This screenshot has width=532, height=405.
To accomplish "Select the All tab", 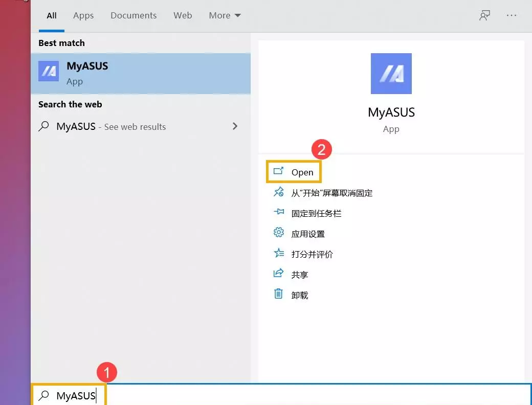I will point(52,15).
